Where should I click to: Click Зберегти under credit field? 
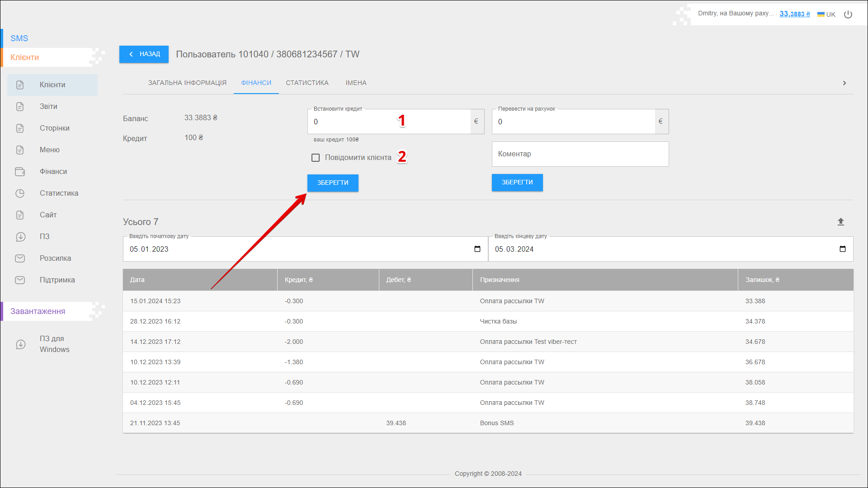(333, 183)
